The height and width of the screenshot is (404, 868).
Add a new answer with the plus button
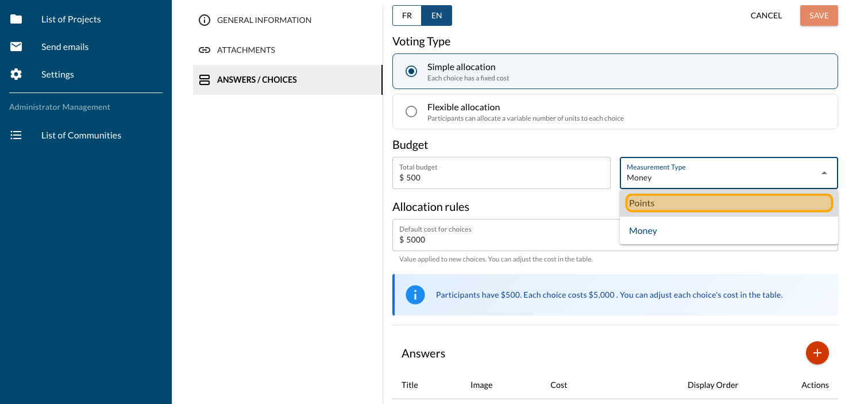coord(817,353)
